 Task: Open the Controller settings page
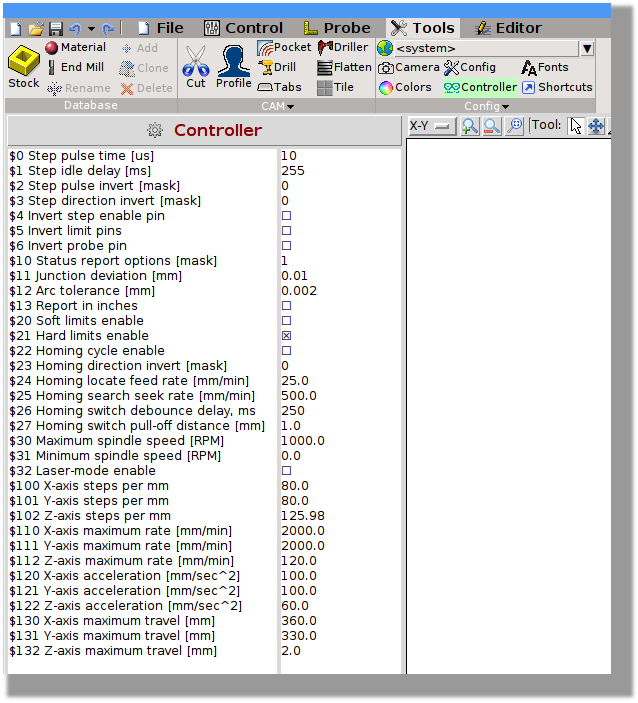pyautogui.click(x=480, y=87)
